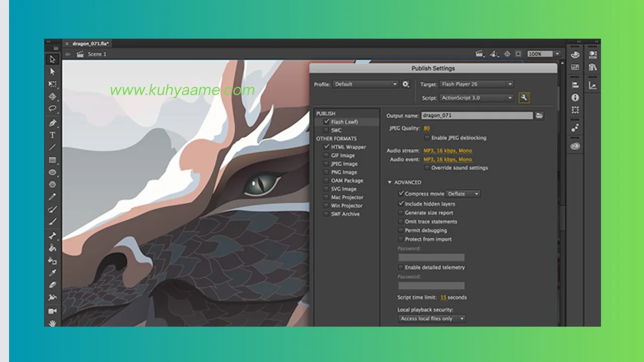This screenshot has width=644, height=362.
Task: Open the Profile Default dropdown
Action: (365, 84)
